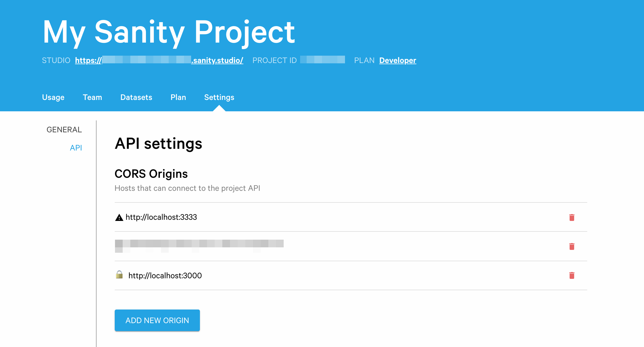
Task: Click the delete icon for localhost:3000
Action: 572,275
